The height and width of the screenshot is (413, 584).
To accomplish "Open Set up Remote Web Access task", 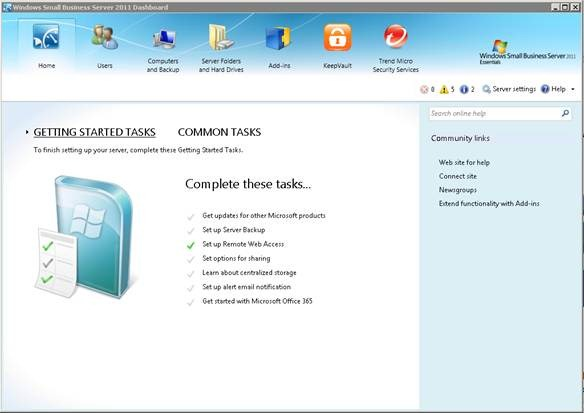I will point(243,244).
